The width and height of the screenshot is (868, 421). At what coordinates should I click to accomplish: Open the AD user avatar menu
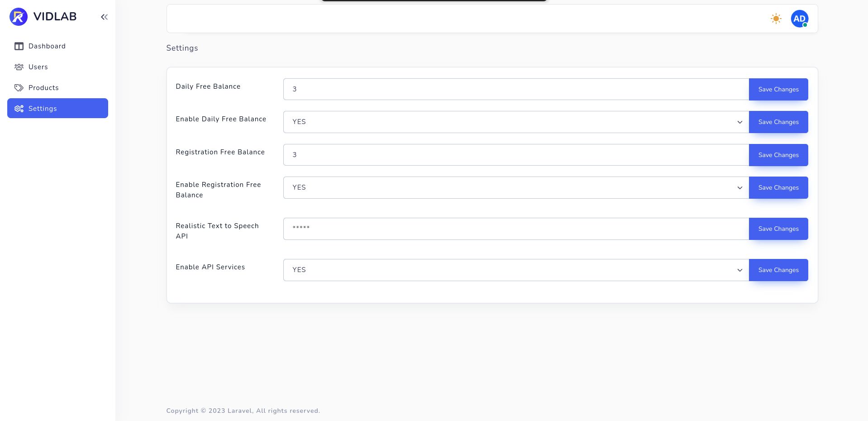click(800, 19)
